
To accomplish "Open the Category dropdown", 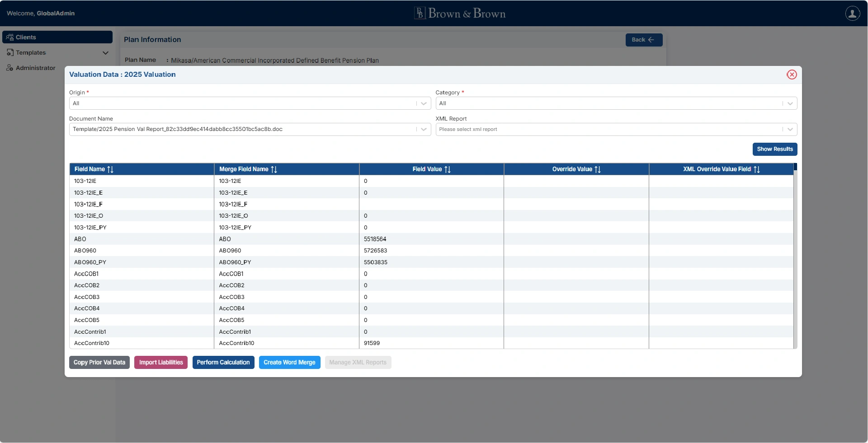I will click(x=790, y=103).
